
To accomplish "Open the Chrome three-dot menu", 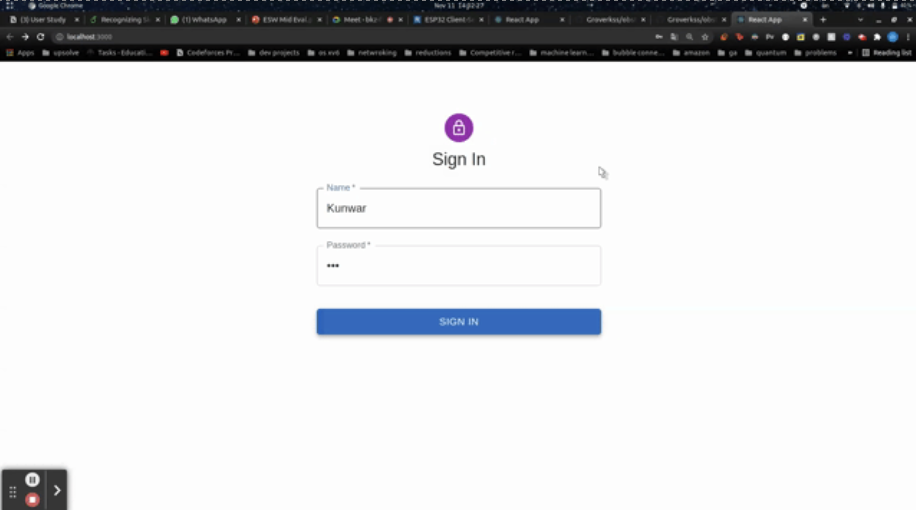I will click(x=908, y=37).
